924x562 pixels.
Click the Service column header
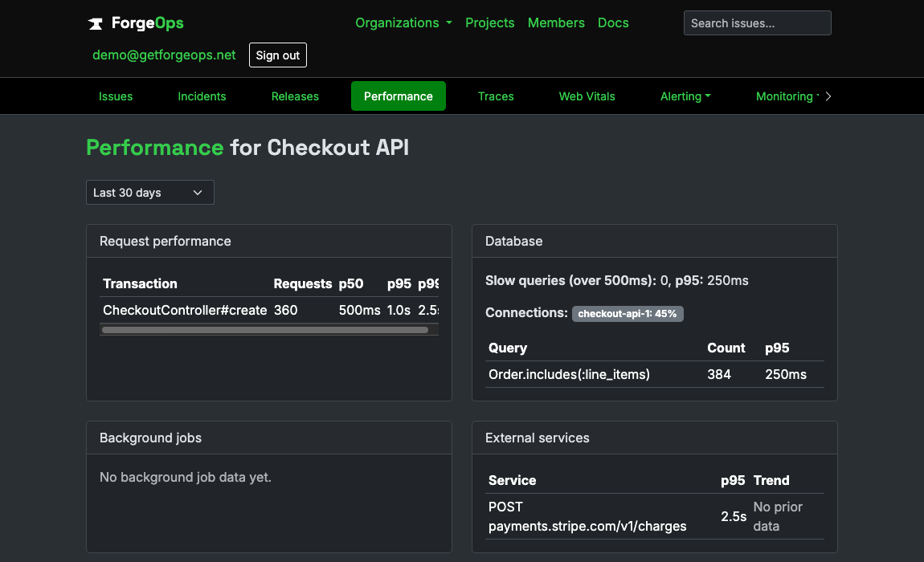[512, 480]
